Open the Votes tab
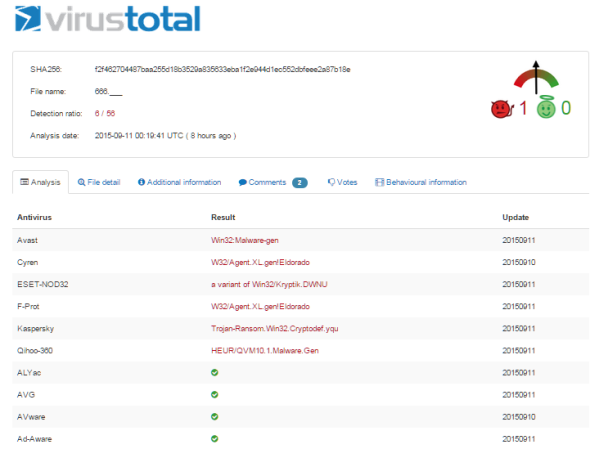Viewport: 600px width, 449px height. pos(342,182)
